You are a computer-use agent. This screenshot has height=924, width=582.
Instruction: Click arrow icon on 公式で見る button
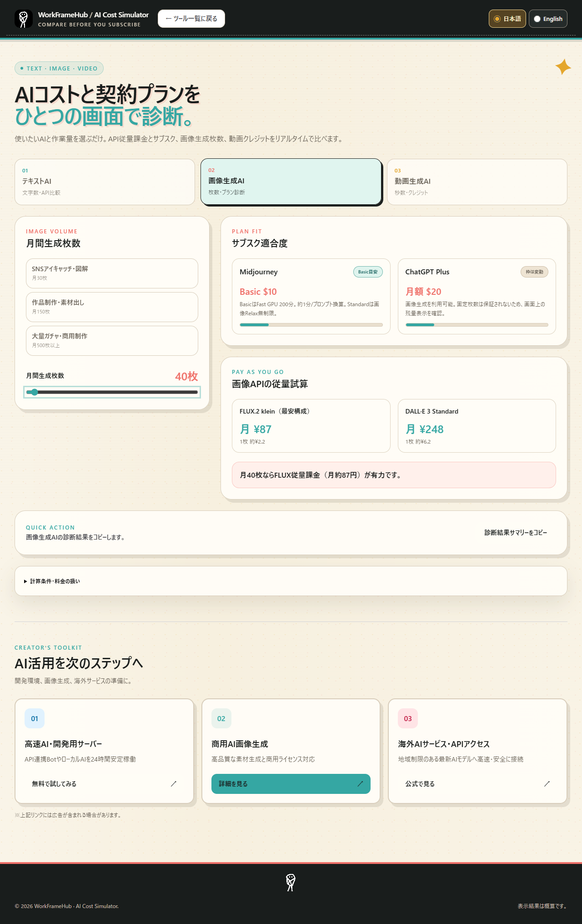point(547,784)
